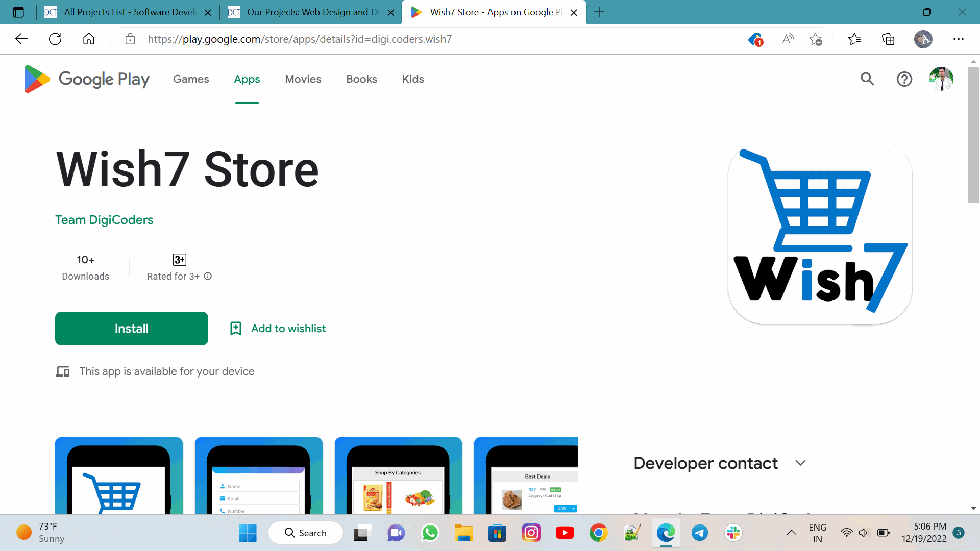This screenshot has width=980, height=551.
Task: Open Microsoft Store from the taskbar
Action: pyautogui.click(x=497, y=533)
